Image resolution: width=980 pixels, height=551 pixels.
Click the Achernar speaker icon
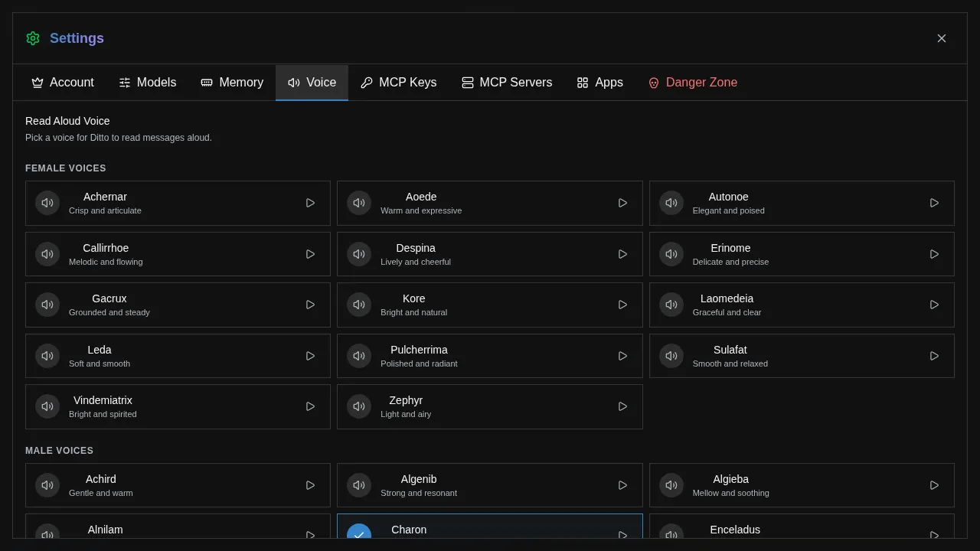[x=47, y=203]
